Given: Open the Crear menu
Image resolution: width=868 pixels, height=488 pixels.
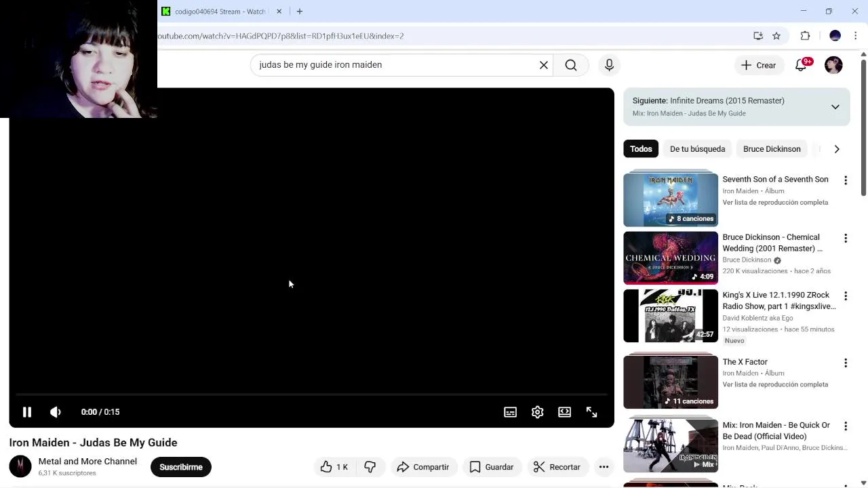Looking at the screenshot, I should coord(758,65).
